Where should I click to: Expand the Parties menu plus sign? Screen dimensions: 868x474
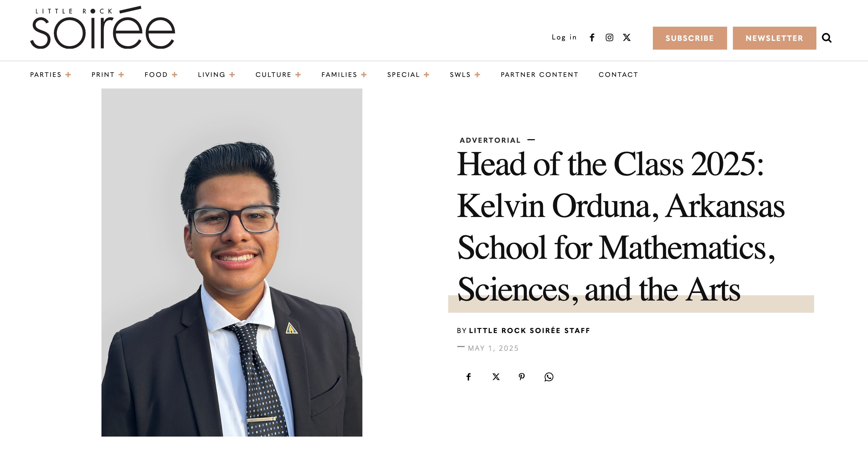[68, 75]
